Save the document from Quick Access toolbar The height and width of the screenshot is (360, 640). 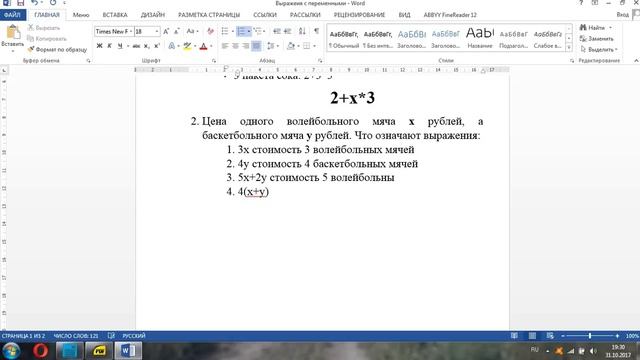(20, 3)
